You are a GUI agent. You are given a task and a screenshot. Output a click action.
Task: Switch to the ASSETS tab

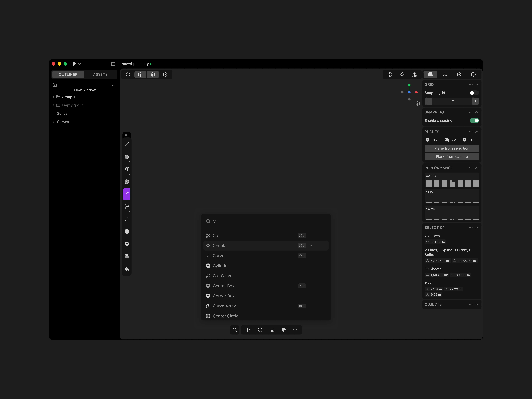click(x=100, y=75)
